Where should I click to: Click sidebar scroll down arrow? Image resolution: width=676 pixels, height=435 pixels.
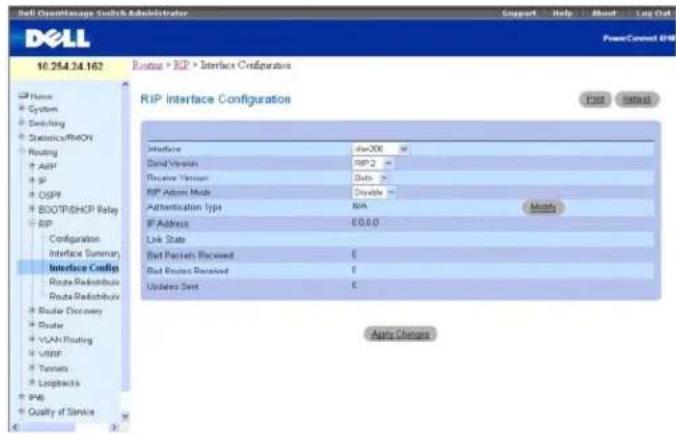click(125, 416)
